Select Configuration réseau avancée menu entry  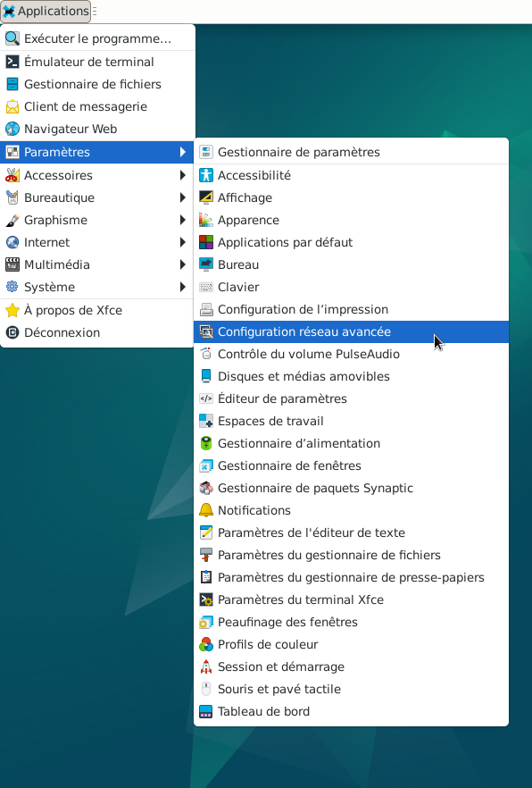point(351,331)
